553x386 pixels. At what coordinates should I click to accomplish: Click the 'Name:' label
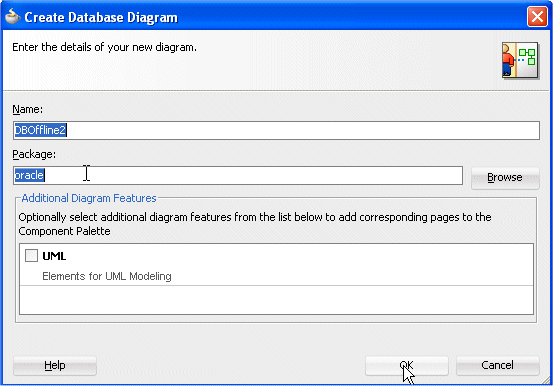click(x=28, y=110)
